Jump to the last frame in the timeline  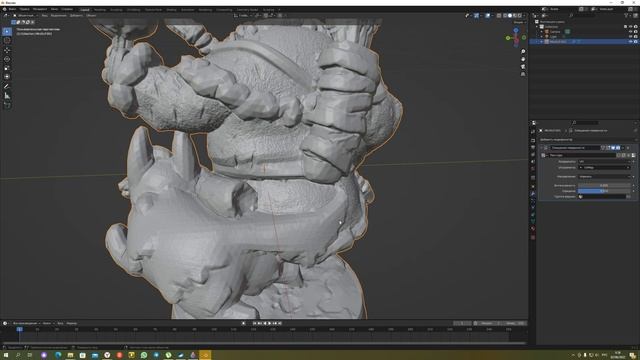tap(280, 323)
